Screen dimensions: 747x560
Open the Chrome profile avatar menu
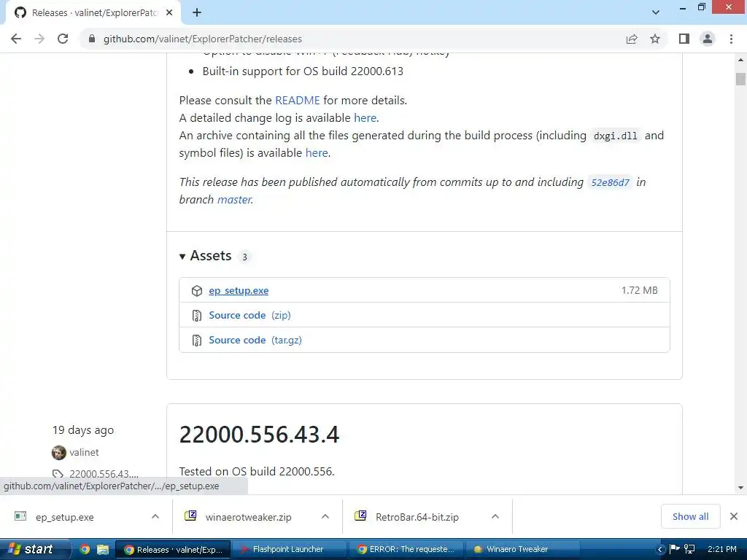pyautogui.click(x=708, y=39)
